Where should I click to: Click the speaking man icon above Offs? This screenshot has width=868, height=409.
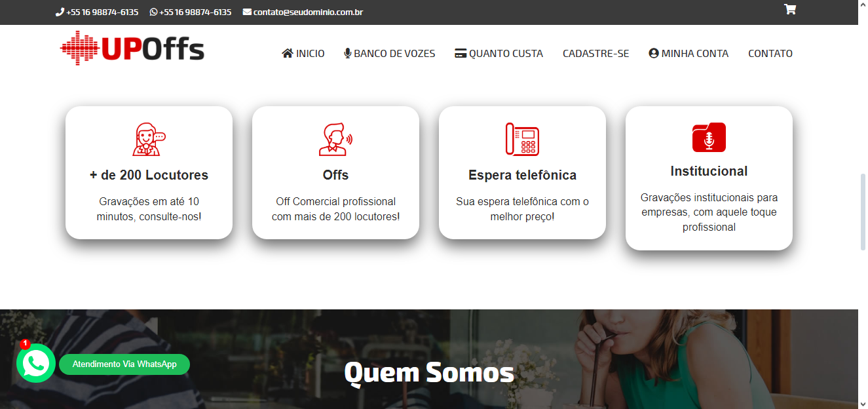coord(335,139)
